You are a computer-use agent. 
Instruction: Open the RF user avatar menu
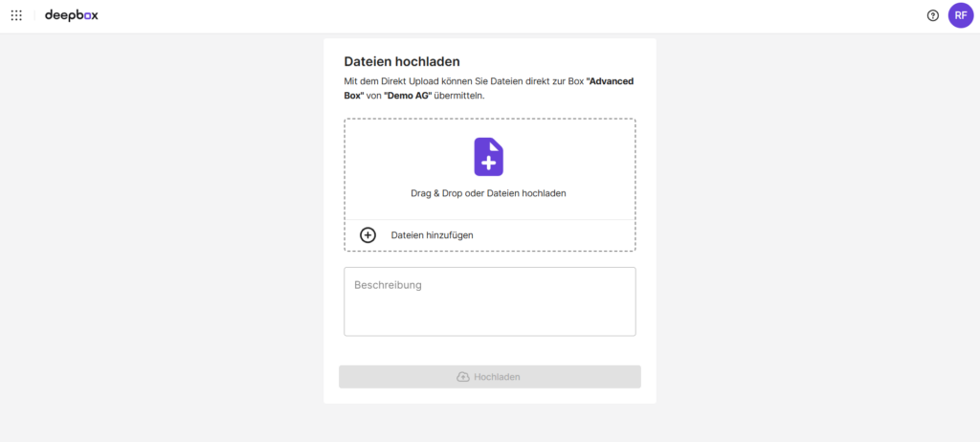[960, 15]
